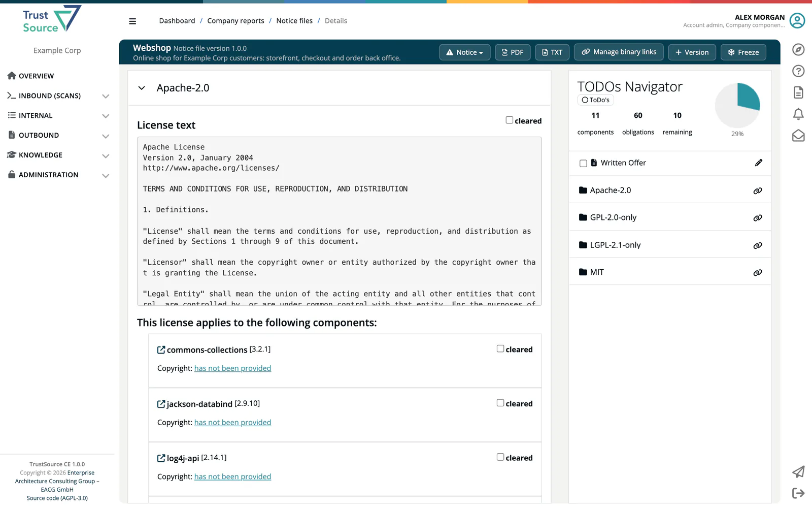Click the paper plane send icon

click(x=798, y=472)
